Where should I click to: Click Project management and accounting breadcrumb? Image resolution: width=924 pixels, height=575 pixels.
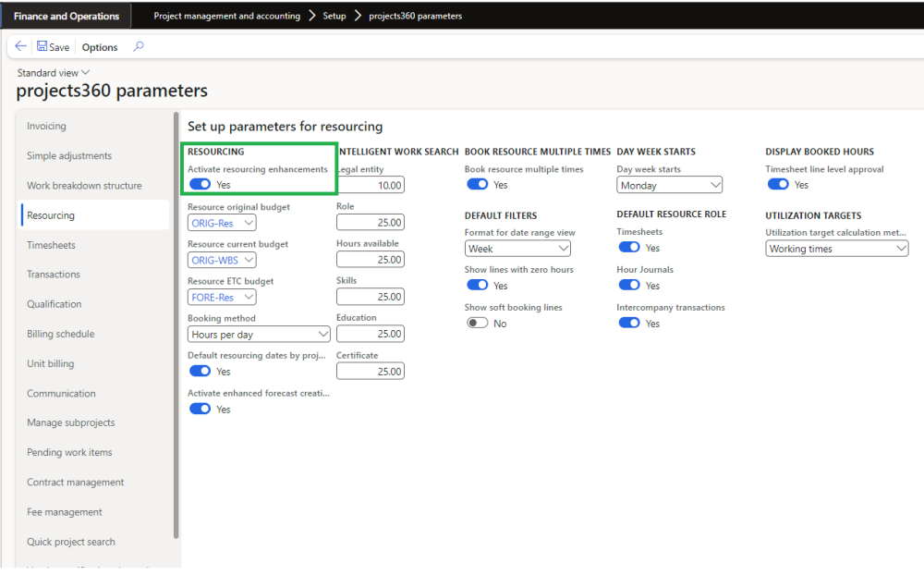226,16
